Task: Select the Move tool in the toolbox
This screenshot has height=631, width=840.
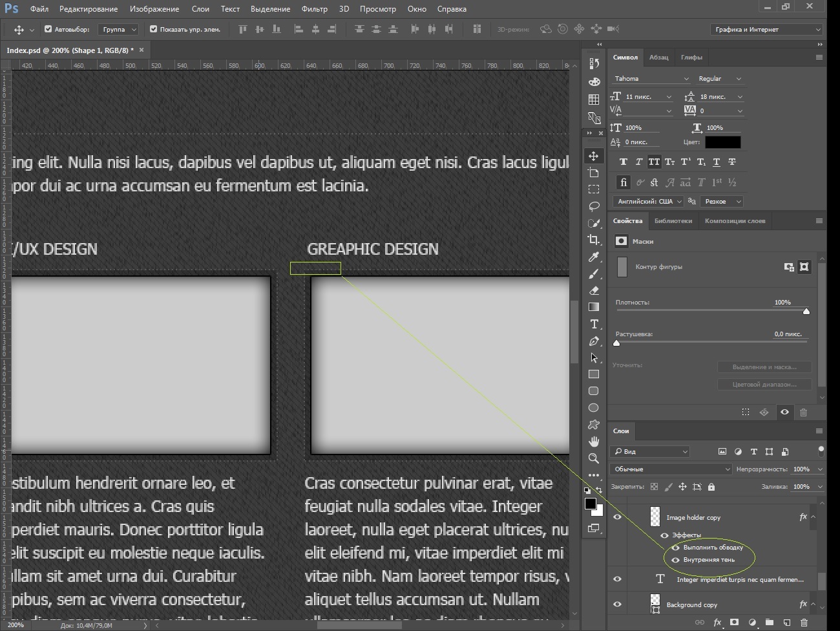Action: tap(594, 156)
